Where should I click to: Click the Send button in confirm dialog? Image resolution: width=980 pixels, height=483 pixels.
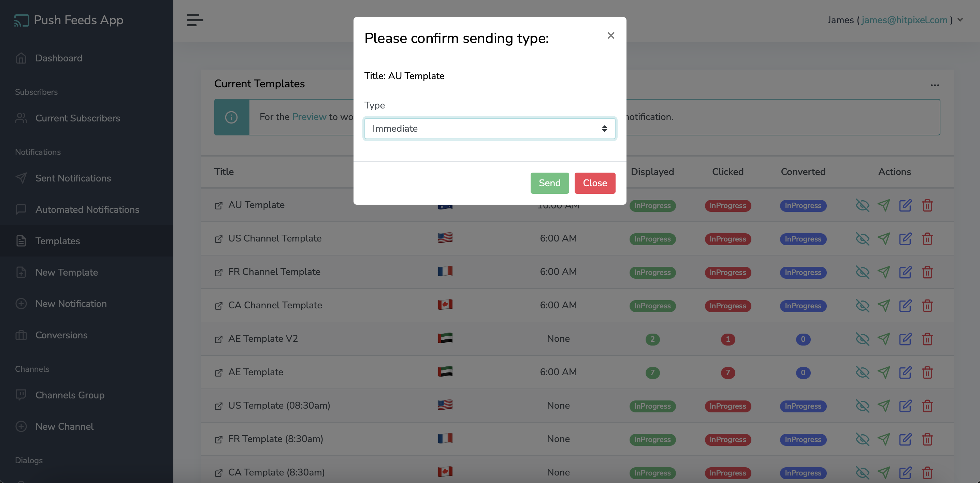point(549,182)
